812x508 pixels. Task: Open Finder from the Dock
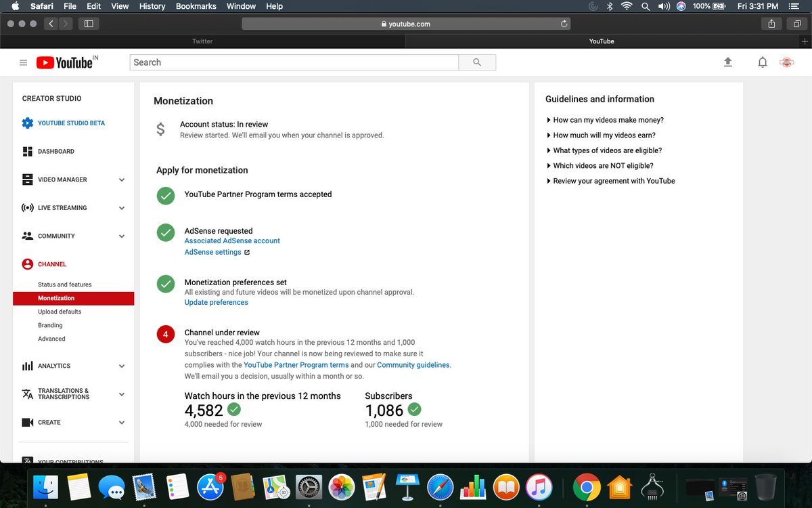click(x=46, y=486)
